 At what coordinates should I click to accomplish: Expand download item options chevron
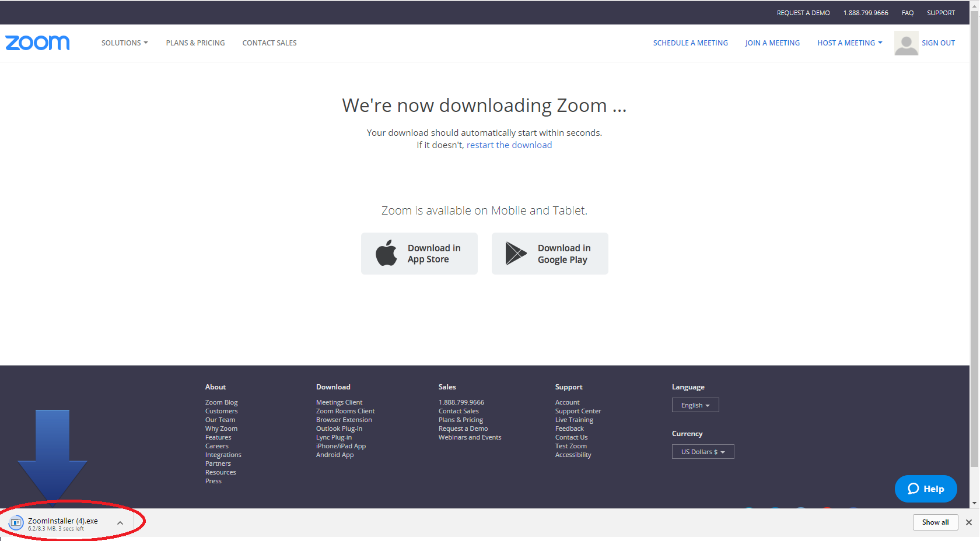pyautogui.click(x=120, y=523)
